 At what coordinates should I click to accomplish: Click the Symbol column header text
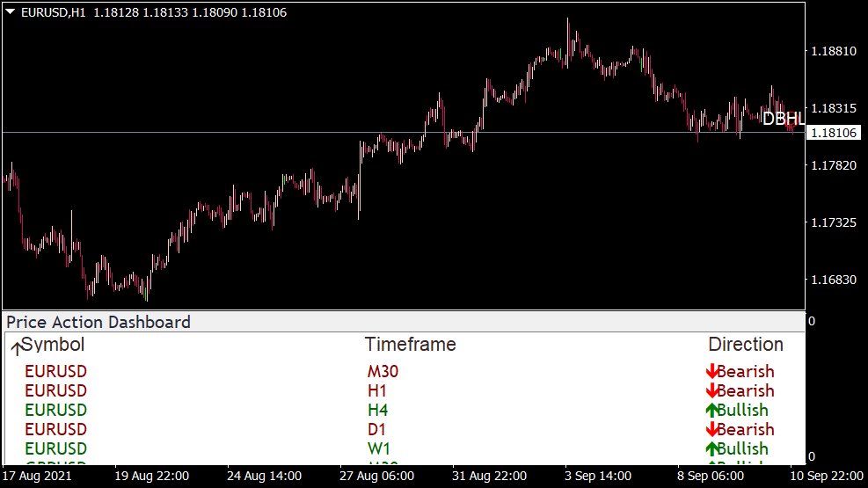[55, 345]
